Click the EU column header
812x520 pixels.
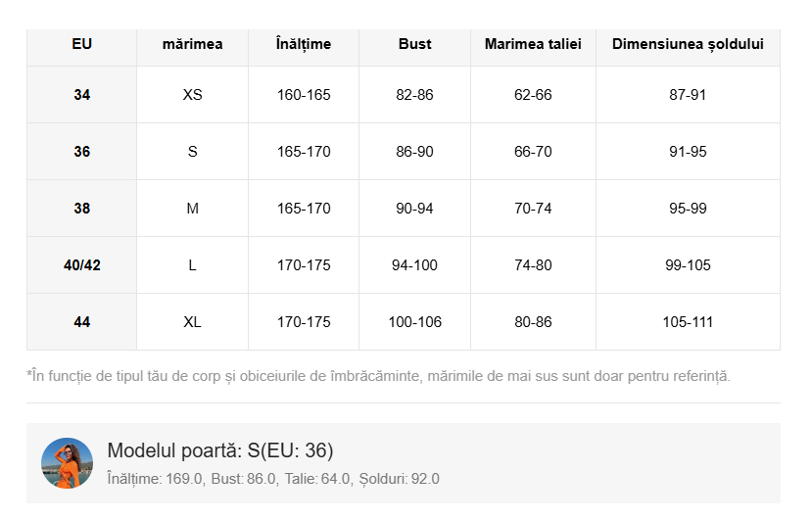pos(82,44)
